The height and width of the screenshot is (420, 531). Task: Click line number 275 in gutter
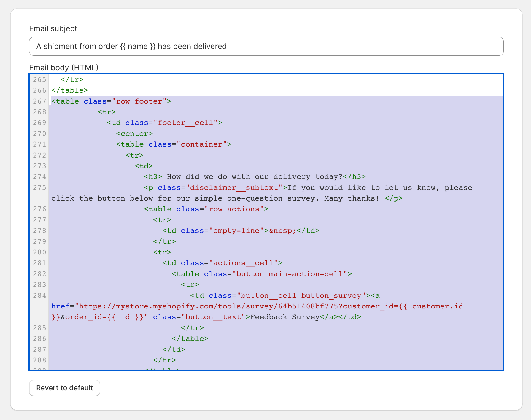pos(39,187)
